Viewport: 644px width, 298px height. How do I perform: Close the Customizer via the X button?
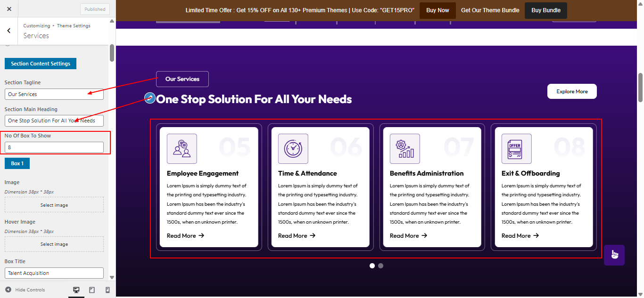9,8
